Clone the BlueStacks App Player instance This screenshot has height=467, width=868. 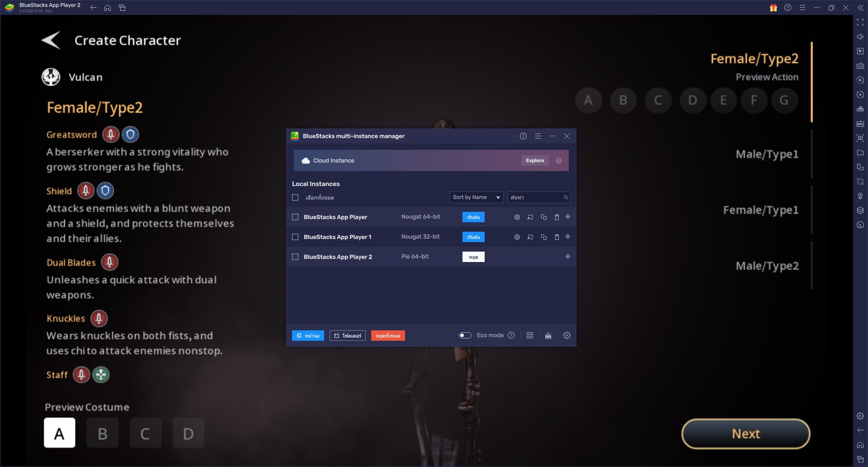544,217
